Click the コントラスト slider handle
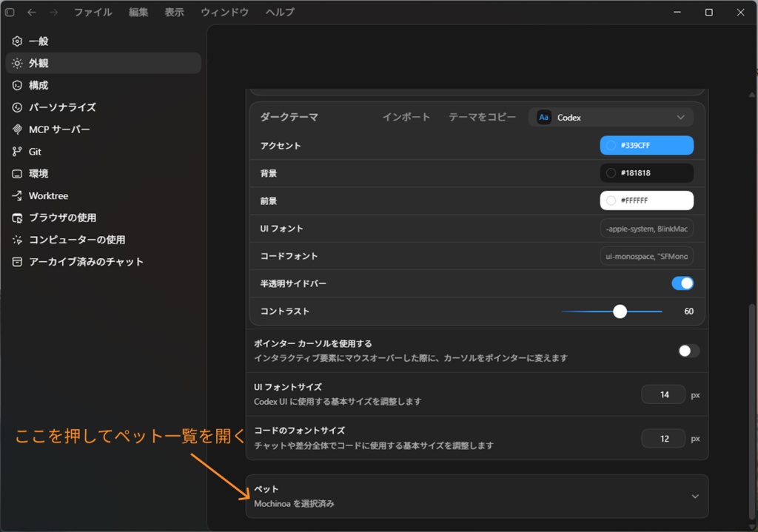The image size is (758, 532). [620, 312]
